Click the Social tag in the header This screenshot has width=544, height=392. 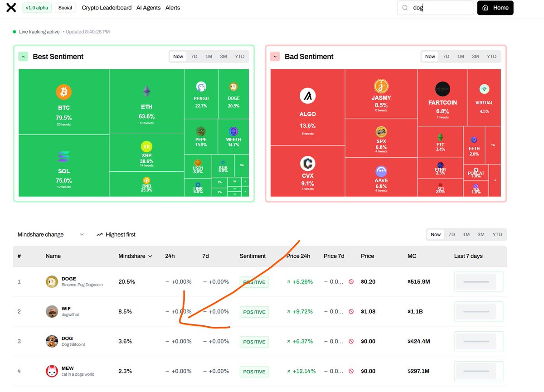65,8
